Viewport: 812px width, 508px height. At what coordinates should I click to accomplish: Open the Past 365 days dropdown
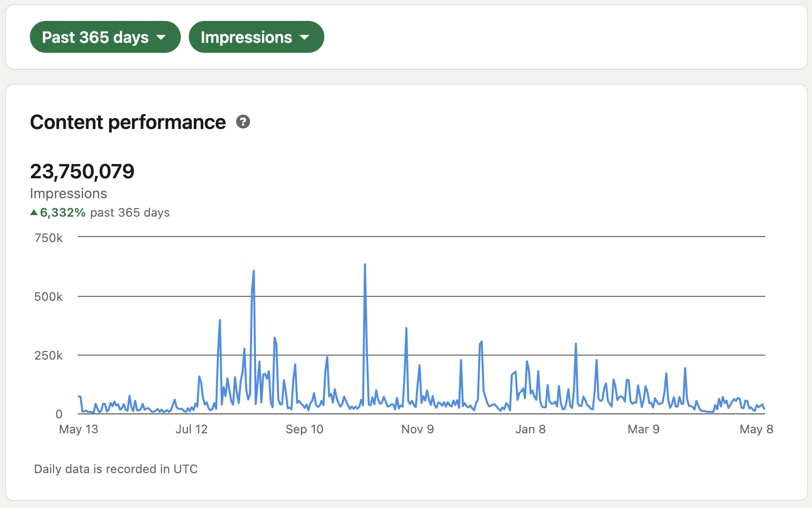[105, 37]
